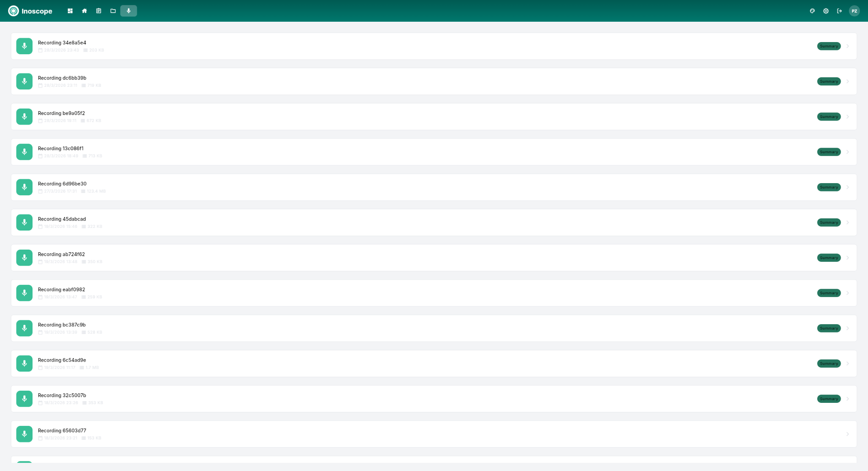Open the Summary for Recording bc387c9b

tap(829, 328)
